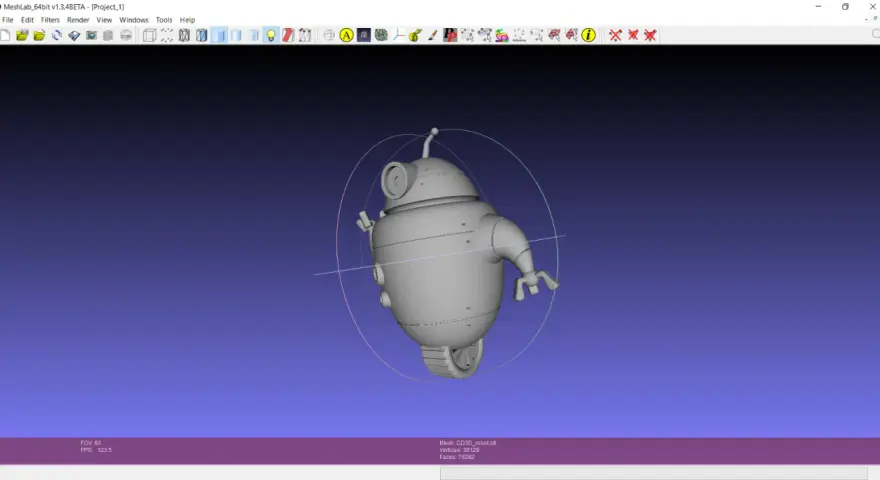The width and height of the screenshot is (880, 480).
Task: Create a new empty project
Action: pyautogui.click(x=5, y=35)
